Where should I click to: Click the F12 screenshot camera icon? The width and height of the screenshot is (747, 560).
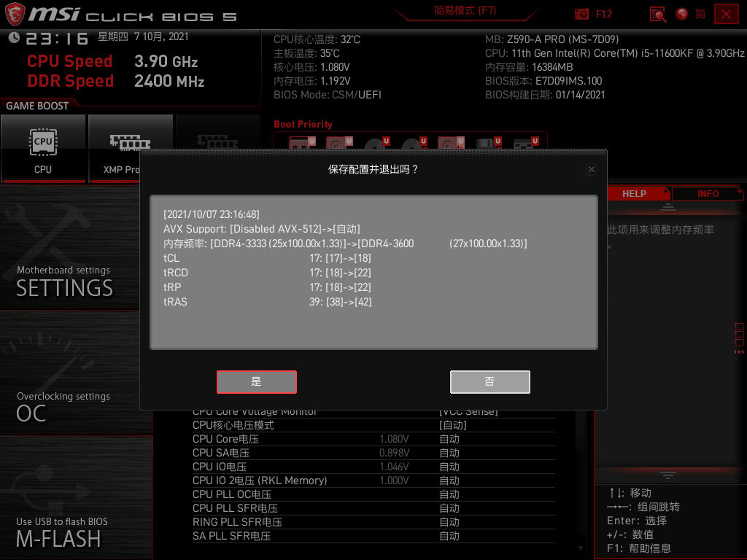(x=582, y=14)
